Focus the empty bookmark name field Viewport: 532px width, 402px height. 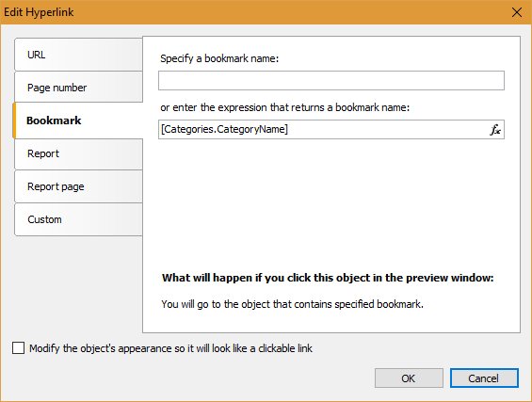pyautogui.click(x=331, y=81)
